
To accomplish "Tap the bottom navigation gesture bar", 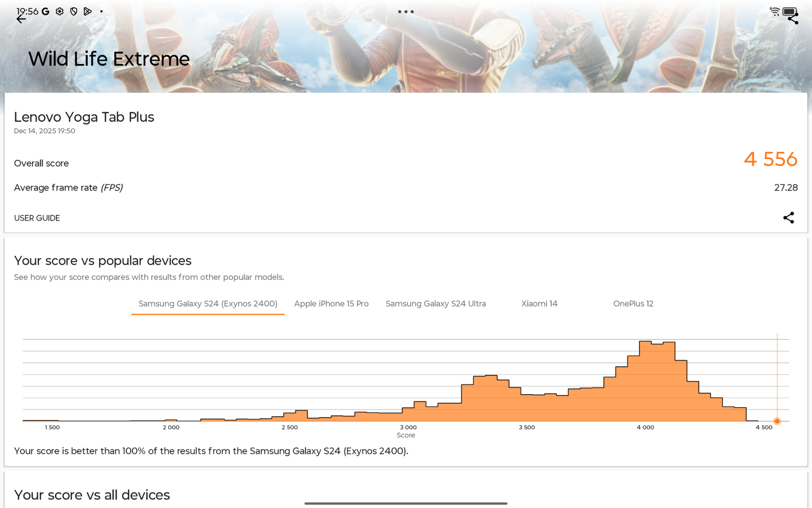I will coord(406,503).
